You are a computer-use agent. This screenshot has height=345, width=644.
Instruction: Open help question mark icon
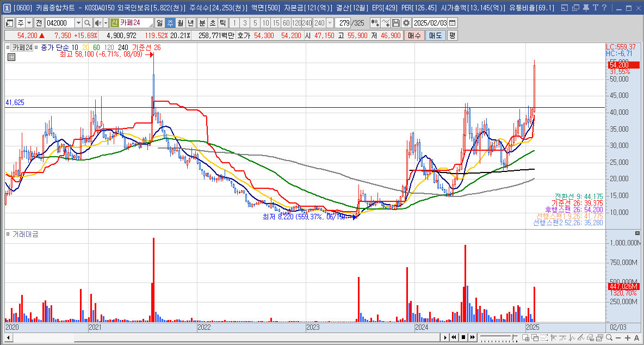[605, 8]
